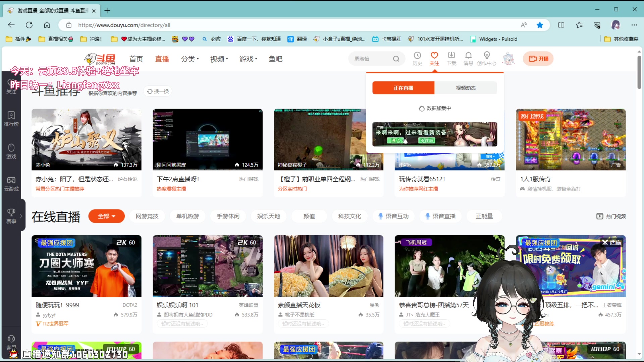Enable the 正能量 category filter
644x362 pixels.
coord(484,216)
